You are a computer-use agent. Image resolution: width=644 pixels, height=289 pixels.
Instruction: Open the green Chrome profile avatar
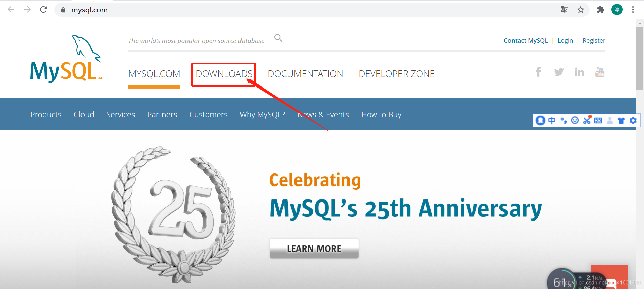tap(617, 10)
